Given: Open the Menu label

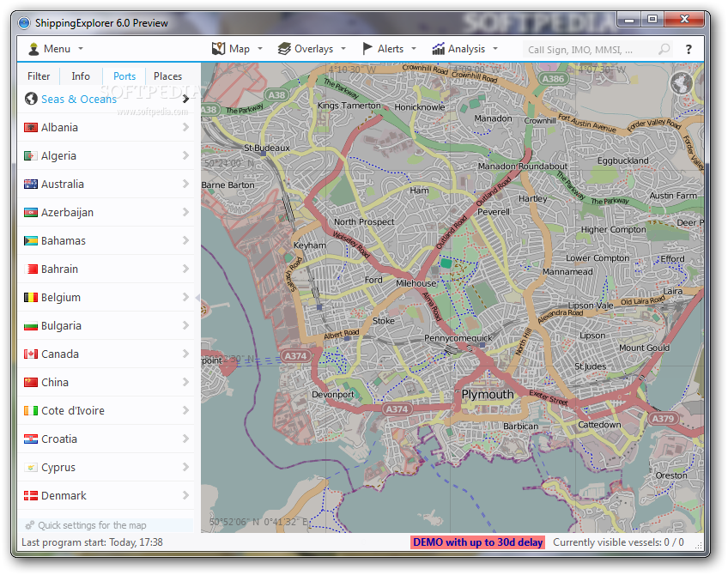Looking at the screenshot, I should tap(58, 49).
